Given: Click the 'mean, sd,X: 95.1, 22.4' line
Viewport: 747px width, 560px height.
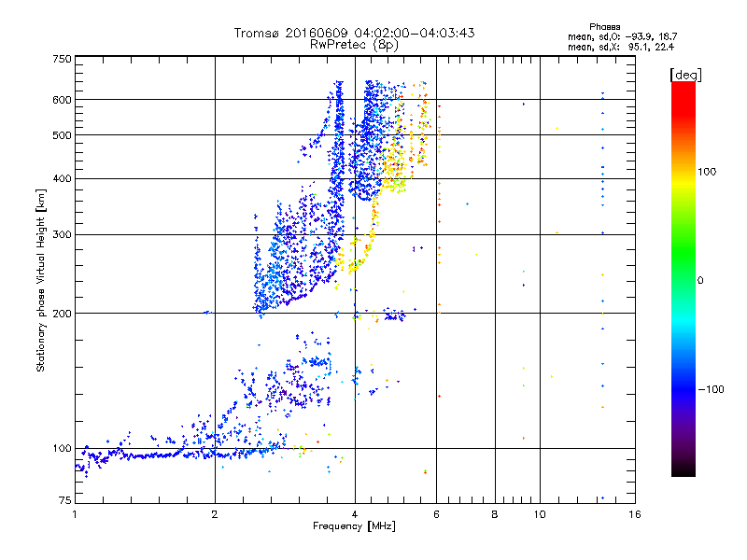Looking at the screenshot, I should (x=621, y=47).
